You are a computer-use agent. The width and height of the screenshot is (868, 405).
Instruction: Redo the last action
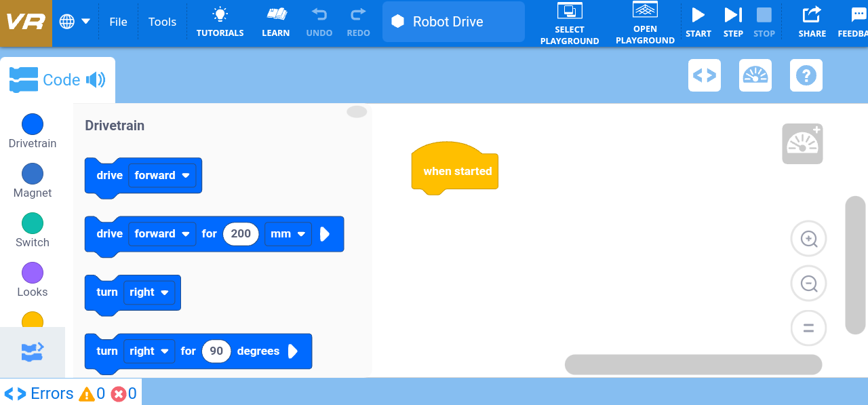pos(357,22)
